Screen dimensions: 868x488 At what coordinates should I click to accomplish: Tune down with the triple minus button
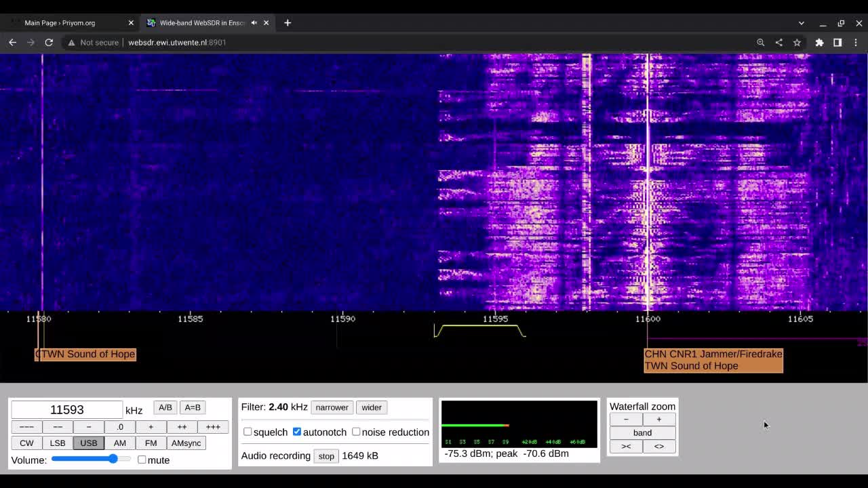[26, 426]
